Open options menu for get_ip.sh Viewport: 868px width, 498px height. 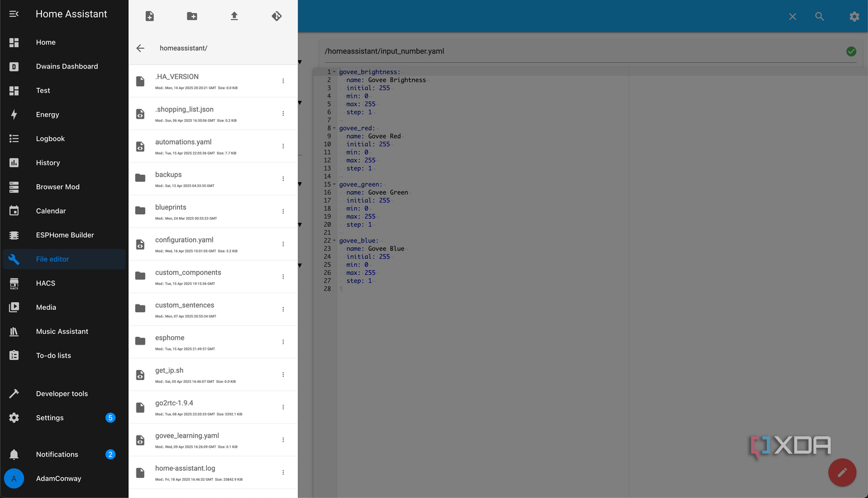click(x=283, y=375)
